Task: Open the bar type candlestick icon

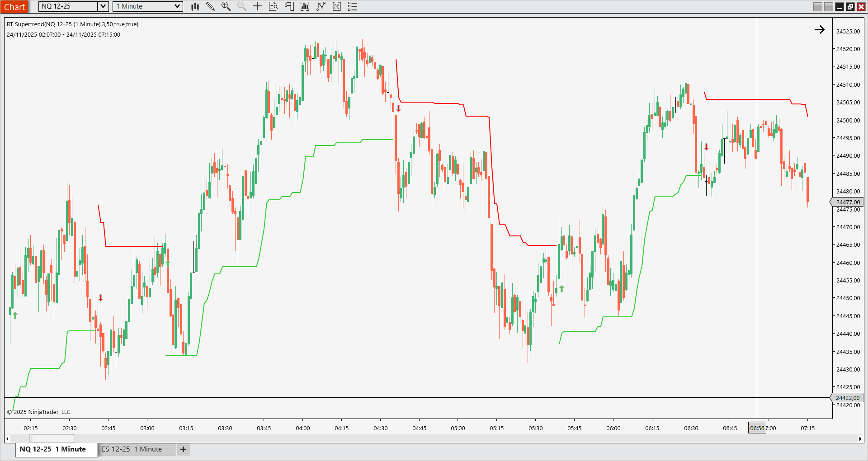Action: point(195,6)
